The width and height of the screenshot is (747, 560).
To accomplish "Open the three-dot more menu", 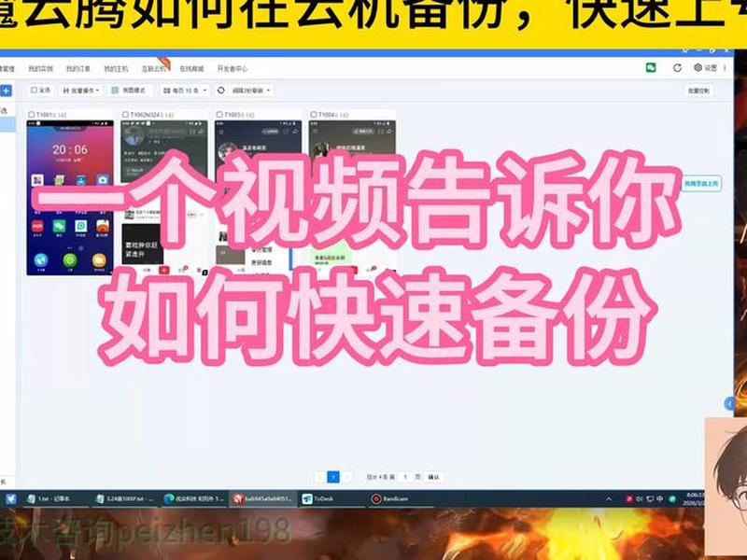I will pos(726,68).
